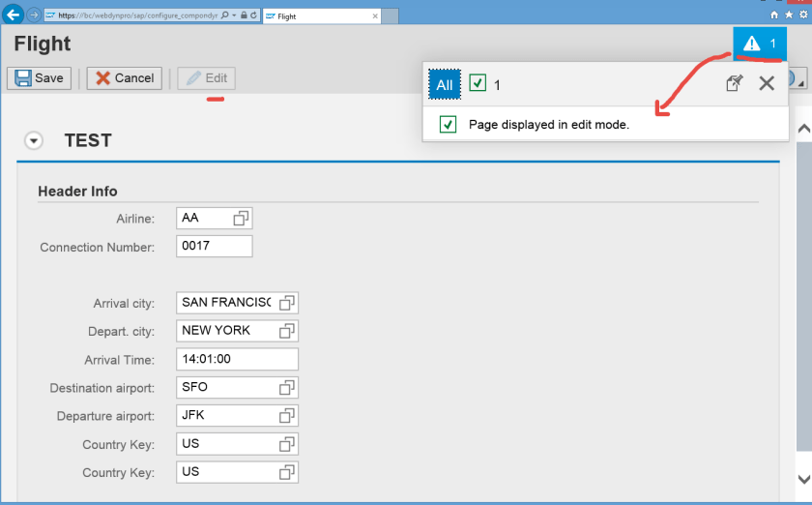Click the security lock icon
Screen dimensions: 812x505
(244, 15)
